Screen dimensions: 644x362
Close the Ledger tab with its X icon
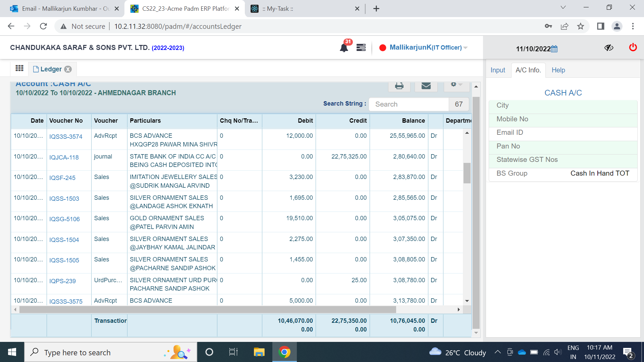click(x=68, y=69)
